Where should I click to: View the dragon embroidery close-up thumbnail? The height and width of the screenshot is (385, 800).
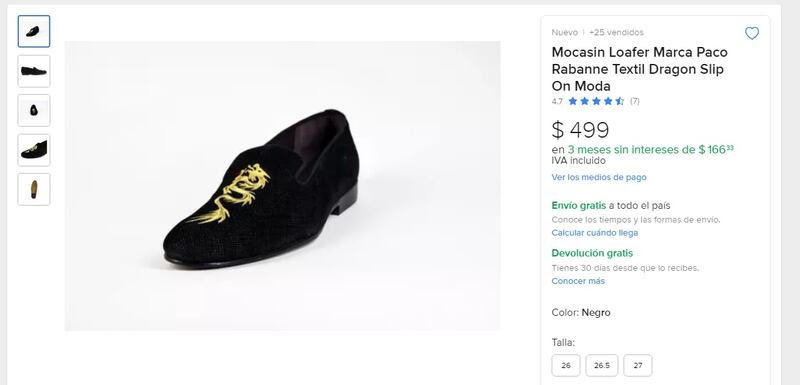coord(34,150)
